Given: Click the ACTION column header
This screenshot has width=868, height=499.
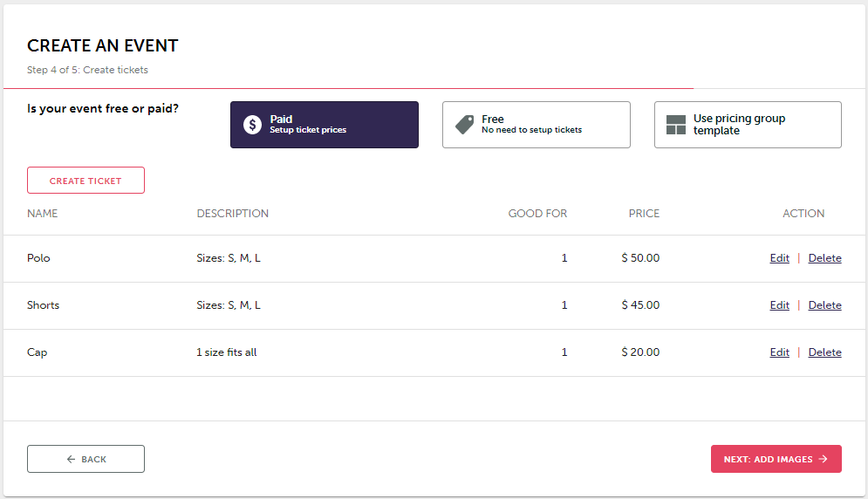Looking at the screenshot, I should (x=803, y=213).
